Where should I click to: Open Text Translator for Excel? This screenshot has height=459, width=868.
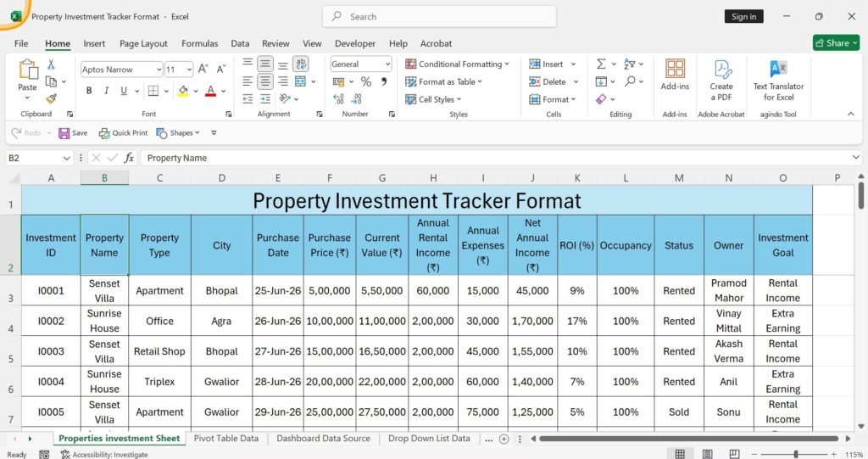click(x=778, y=70)
